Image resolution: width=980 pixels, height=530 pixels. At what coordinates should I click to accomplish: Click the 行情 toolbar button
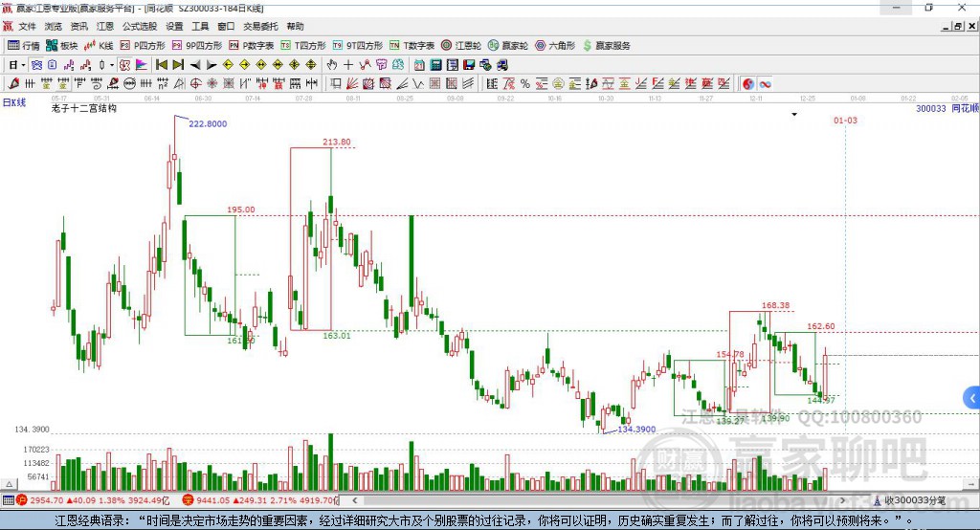point(23,46)
